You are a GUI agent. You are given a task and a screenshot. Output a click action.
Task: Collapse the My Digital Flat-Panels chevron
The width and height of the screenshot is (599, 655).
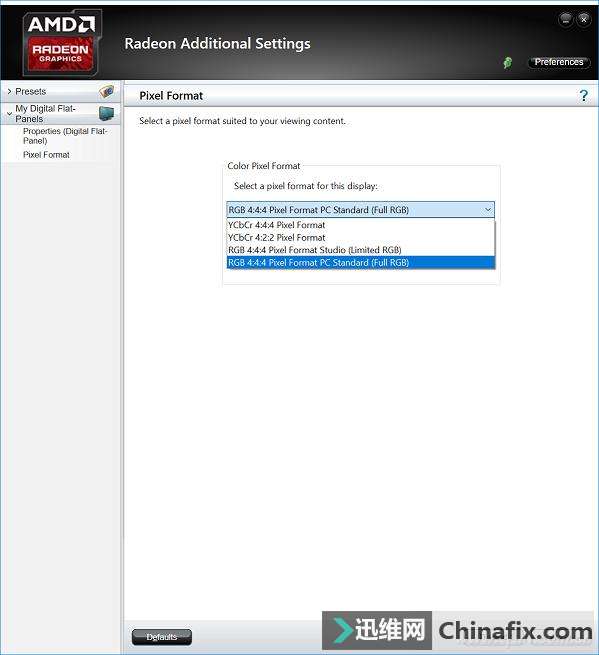(x=9, y=114)
